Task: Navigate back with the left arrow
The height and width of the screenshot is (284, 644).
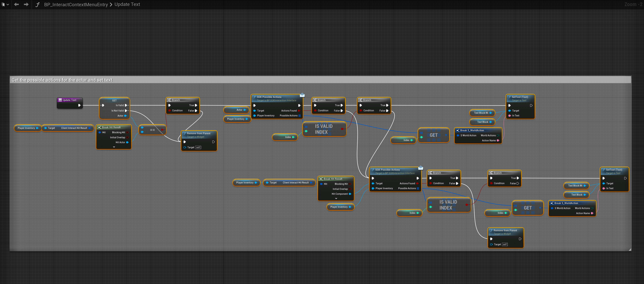Action: pos(17,5)
